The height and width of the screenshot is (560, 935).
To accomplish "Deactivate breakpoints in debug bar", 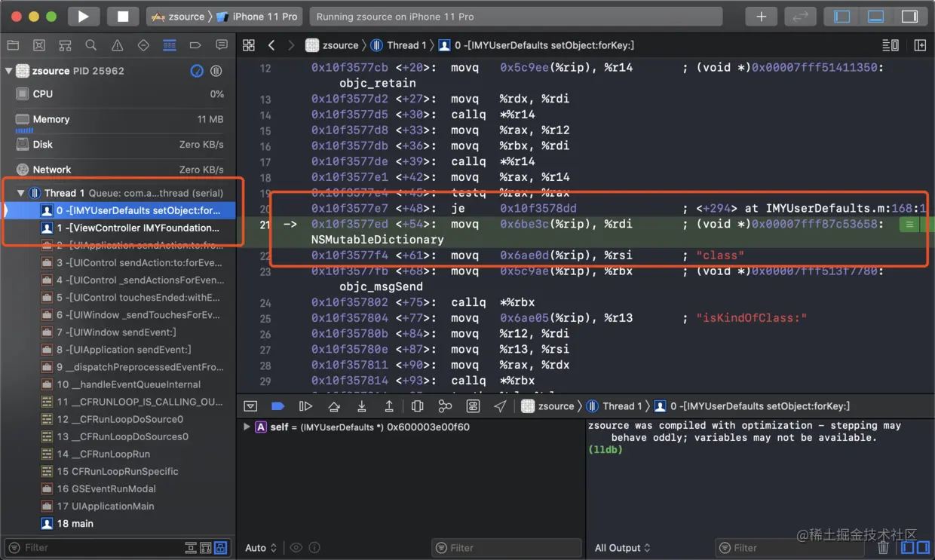I will point(277,406).
